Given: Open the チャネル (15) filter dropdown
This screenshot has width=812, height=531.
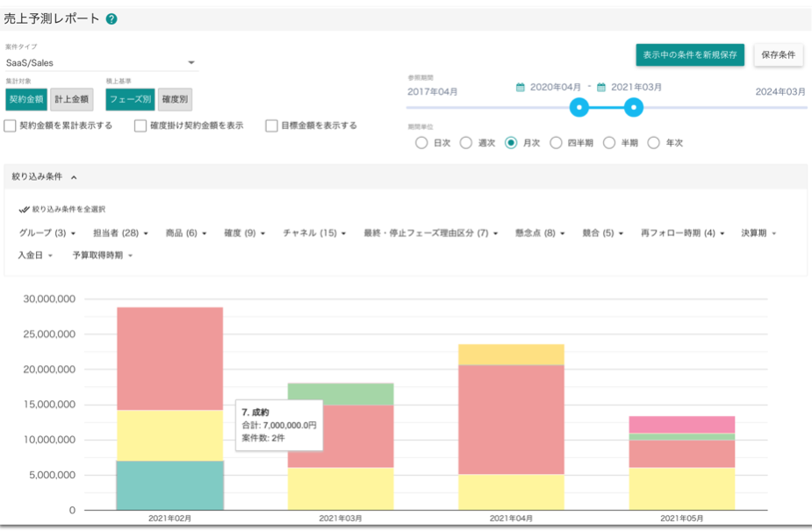Looking at the screenshot, I should [x=314, y=233].
